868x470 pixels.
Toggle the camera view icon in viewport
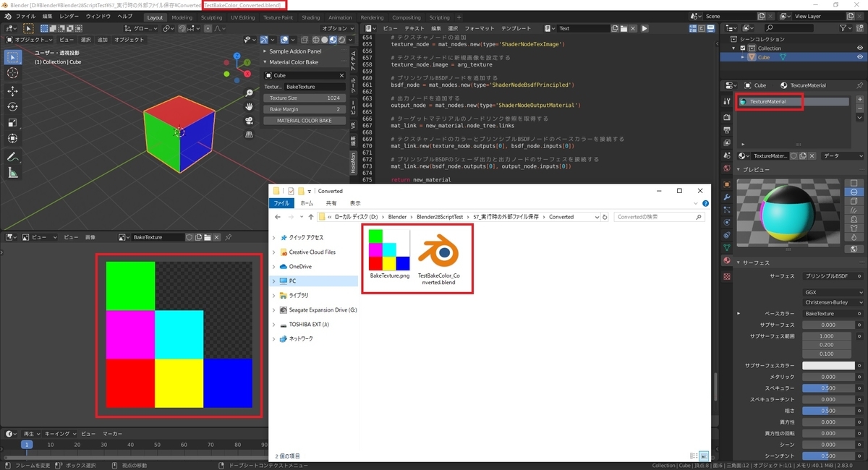pos(250,120)
